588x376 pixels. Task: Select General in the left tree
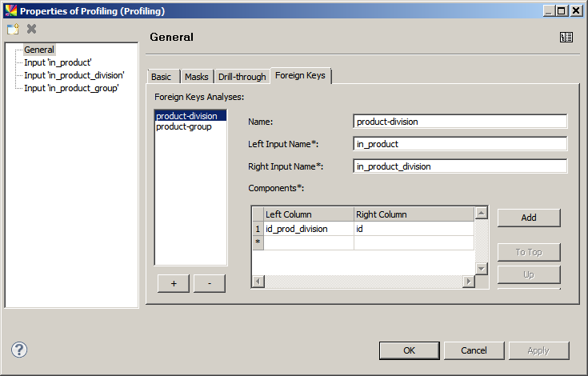(x=39, y=50)
